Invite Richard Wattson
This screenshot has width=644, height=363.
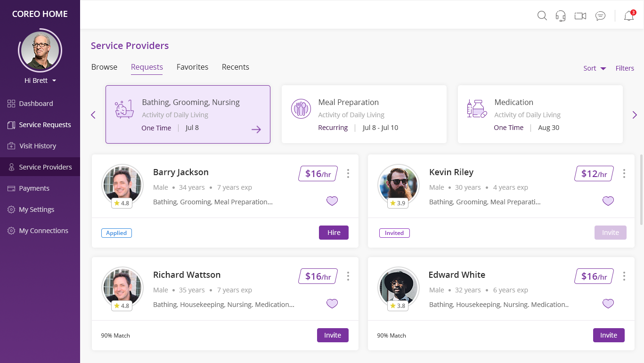point(333,335)
